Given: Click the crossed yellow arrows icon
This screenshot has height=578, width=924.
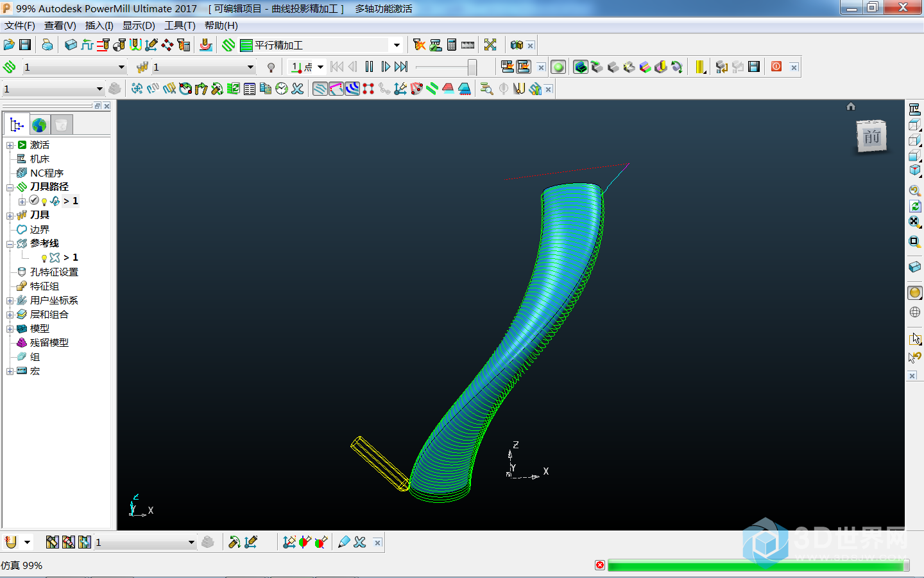Looking at the screenshot, I should (x=490, y=45).
